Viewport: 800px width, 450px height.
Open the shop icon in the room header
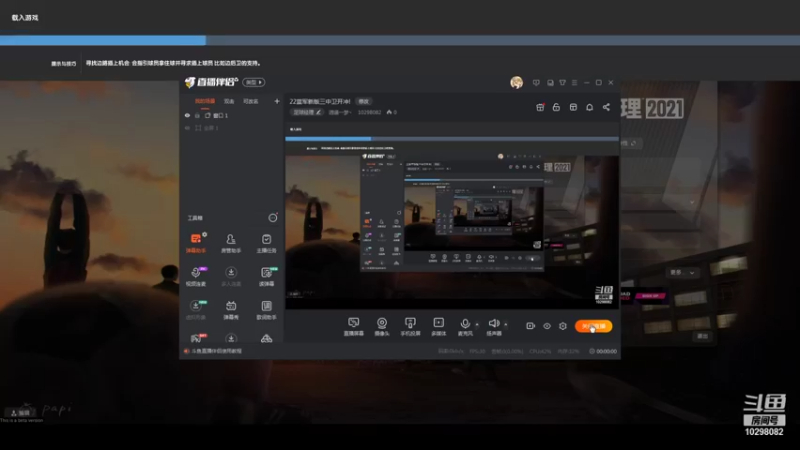pyautogui.click(x=573, y=107)
